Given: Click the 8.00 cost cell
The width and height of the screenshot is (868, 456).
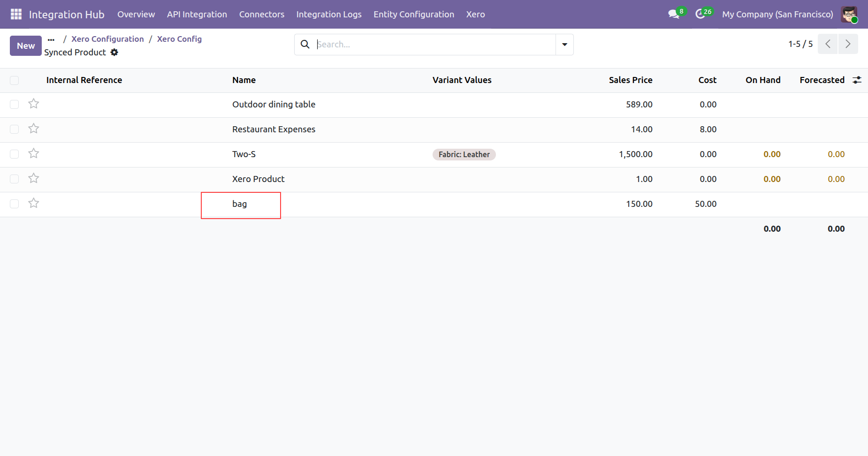Looking at the screenshot, I should (708, 129).
